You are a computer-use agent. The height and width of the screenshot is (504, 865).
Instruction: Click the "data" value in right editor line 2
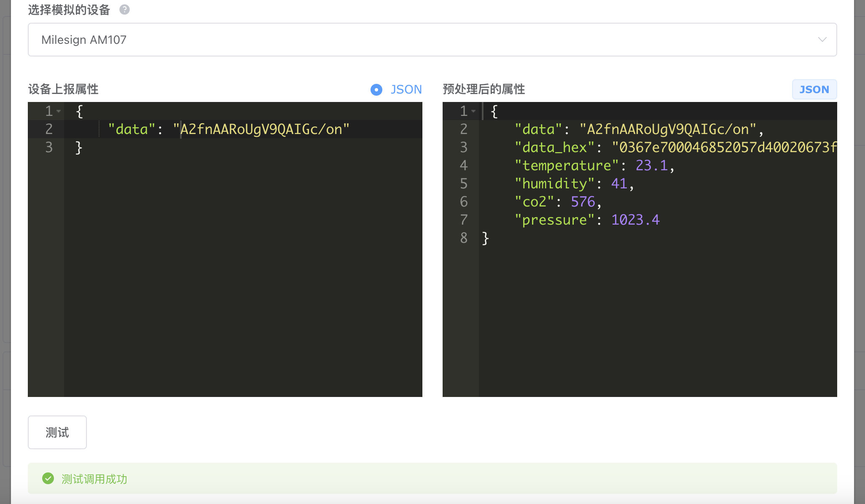(668, 129)
